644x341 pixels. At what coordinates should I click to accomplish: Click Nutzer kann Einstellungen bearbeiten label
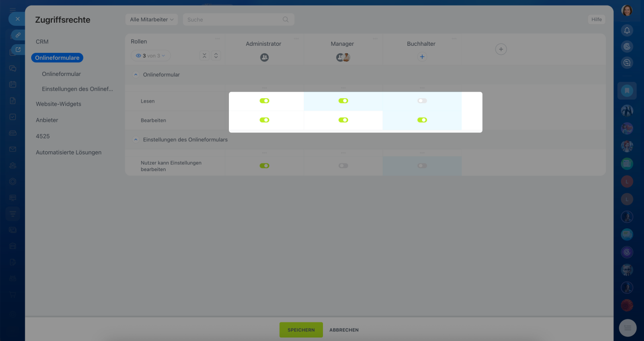171,166
